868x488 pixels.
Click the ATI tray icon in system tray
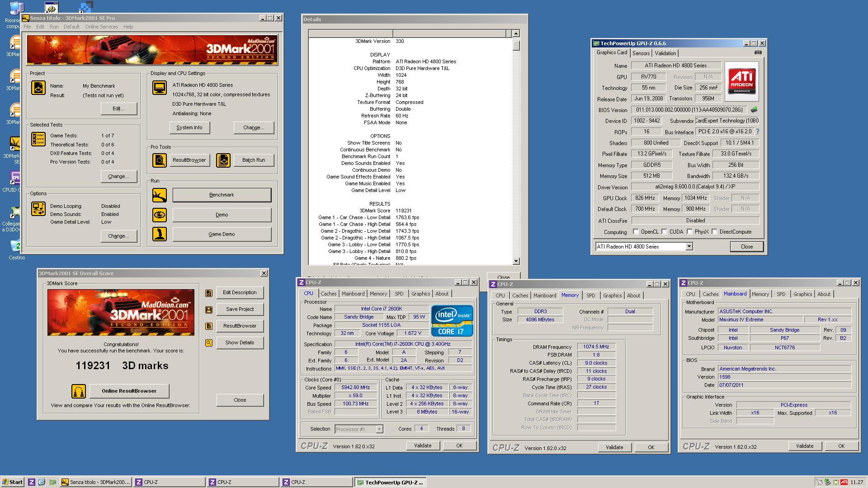[844, 482]
